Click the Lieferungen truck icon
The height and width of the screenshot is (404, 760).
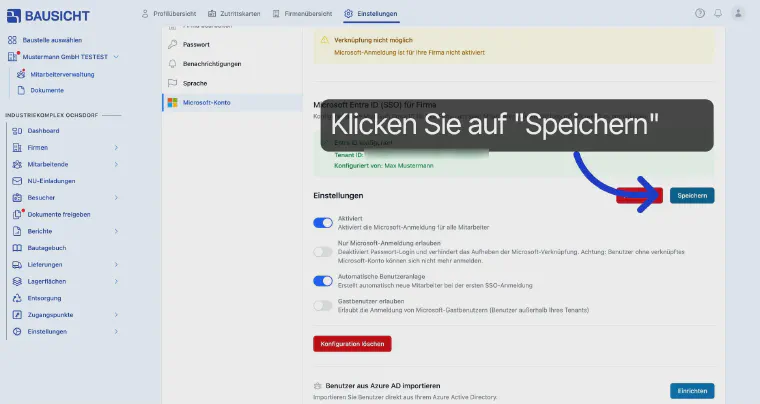coord(17,264)
